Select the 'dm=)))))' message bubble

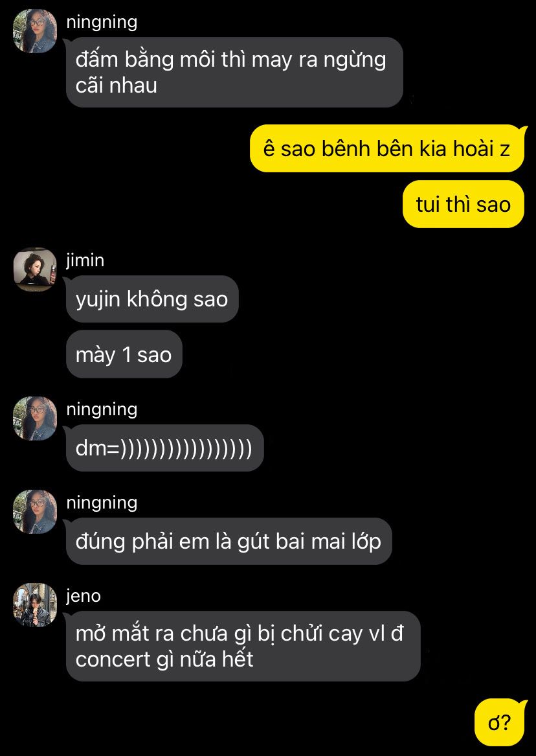[x=164, y=448]
